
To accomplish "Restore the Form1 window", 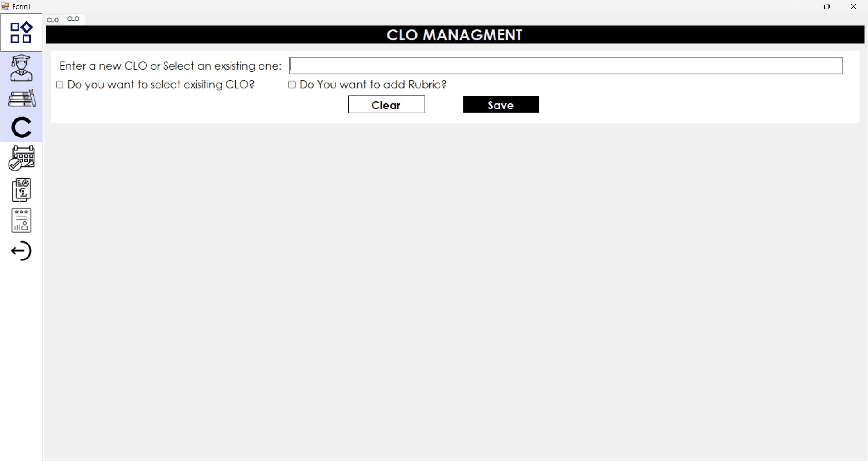I will 827,6.
